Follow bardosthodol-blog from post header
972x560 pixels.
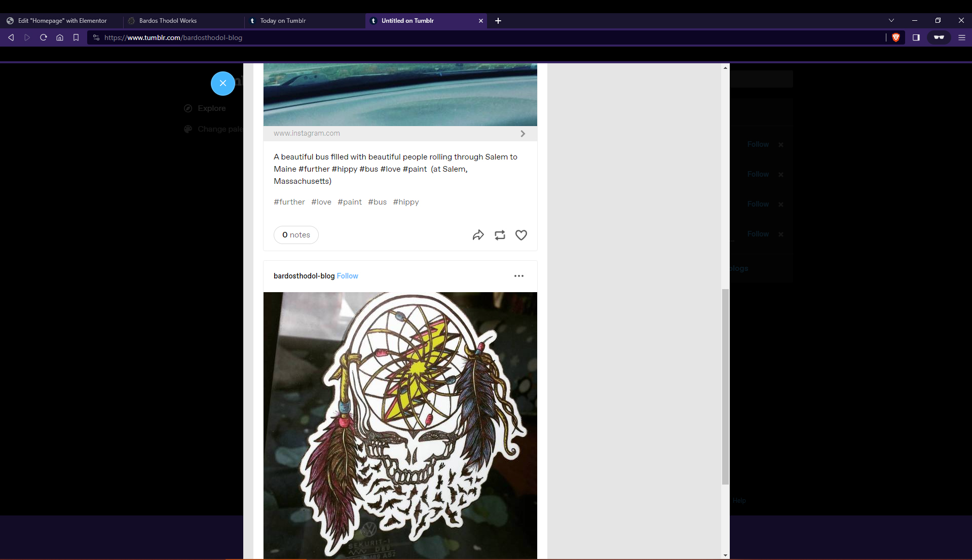click(x=348, y=276)
